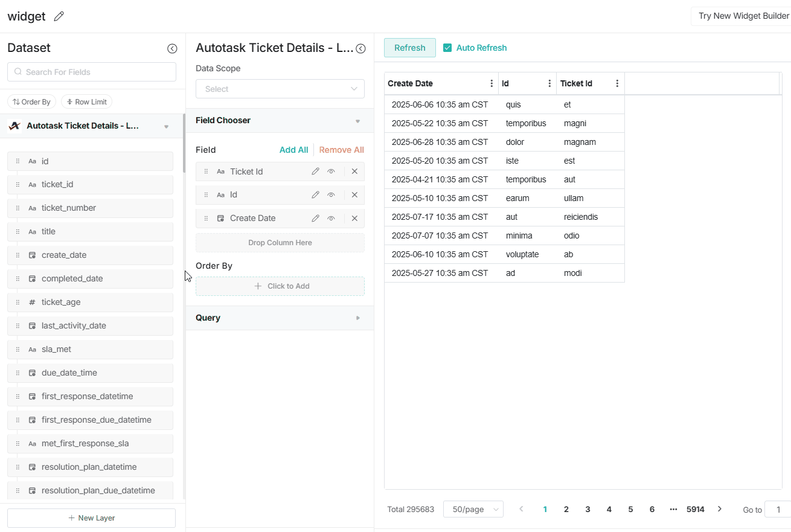791x532 pixels.
Task: Jump to last page 5914
Action: click(695, 509)
